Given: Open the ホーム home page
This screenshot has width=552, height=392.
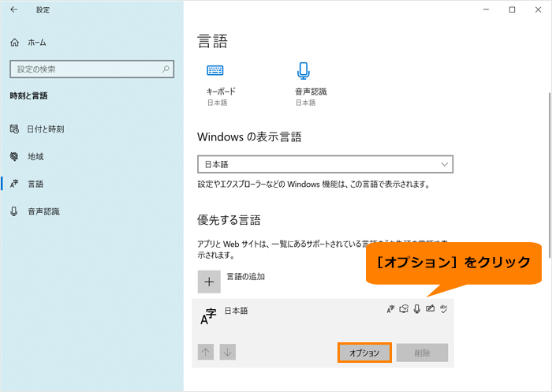Looking at the screenshot, I should (x=28, y=43).
